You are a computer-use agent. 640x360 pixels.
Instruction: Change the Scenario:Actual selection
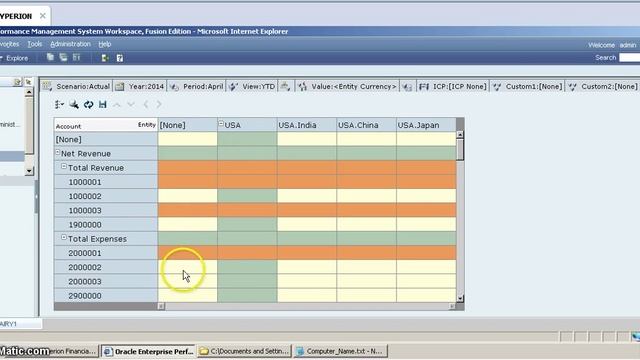click(x=83, y=87)
